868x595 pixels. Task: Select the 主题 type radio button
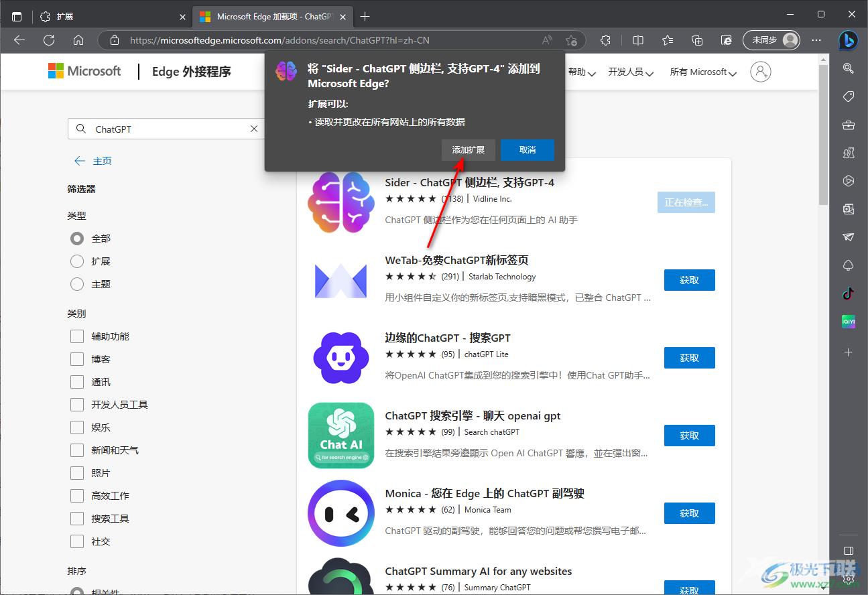pos(77,284)
